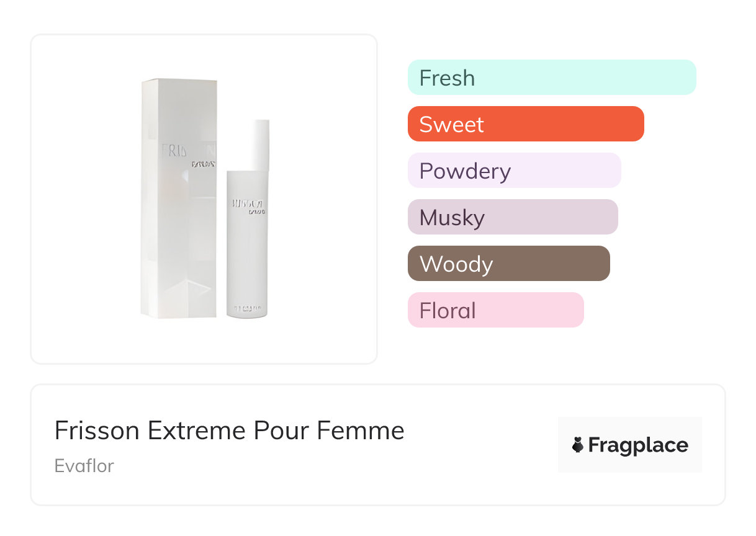Click the Fragplace wordmark text
756x536 pixels.
638,445
